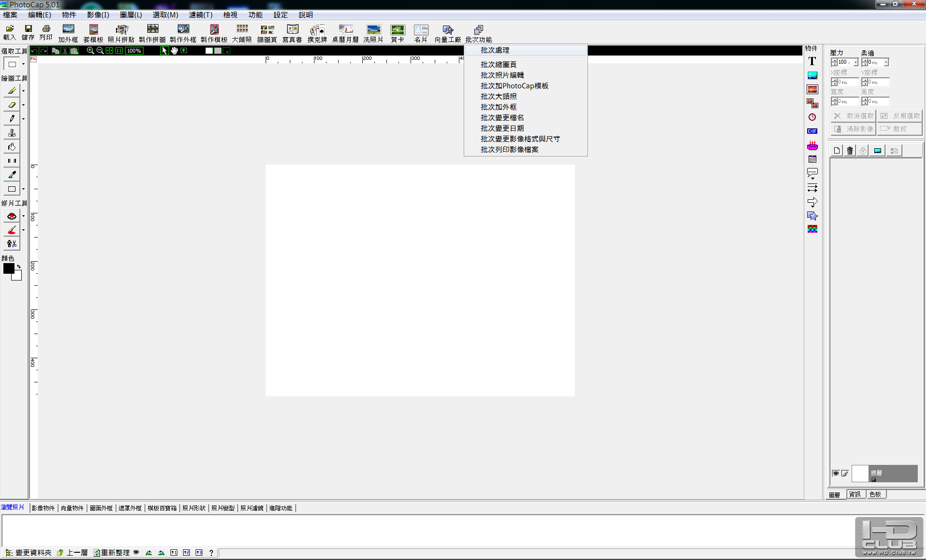Viewport: 926px width, 560px height.
Task: Toggle visibility eye of the 底層 layer
Action: click(x=836, y=474)
